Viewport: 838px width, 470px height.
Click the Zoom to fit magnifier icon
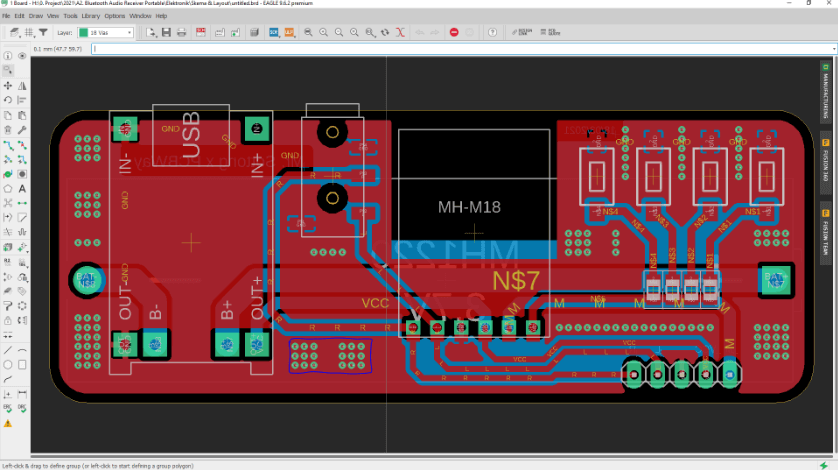point(310,32)
